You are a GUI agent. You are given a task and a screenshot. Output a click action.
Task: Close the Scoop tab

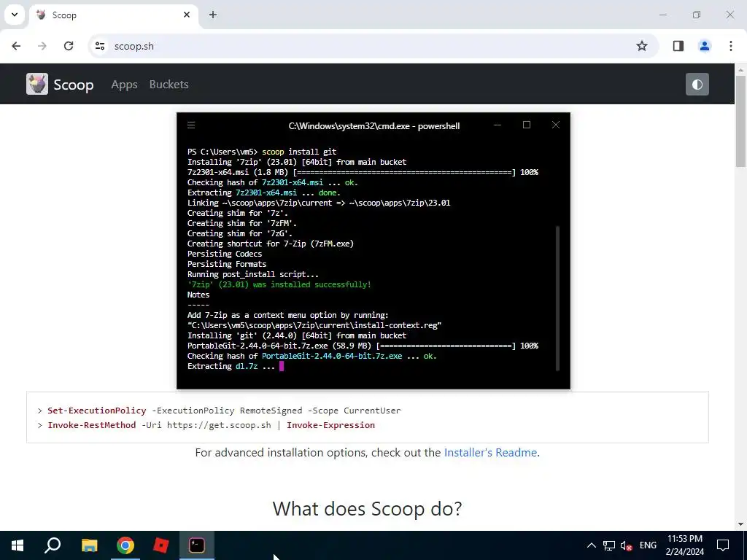(x=187, y=15)
